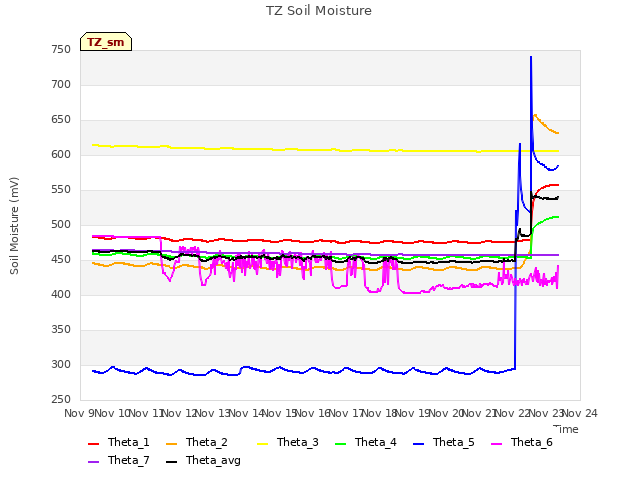This screenshot has width=640, height=480.
Task: Click the 450 y-axis tick label
Action: click(x=61, y=260)
